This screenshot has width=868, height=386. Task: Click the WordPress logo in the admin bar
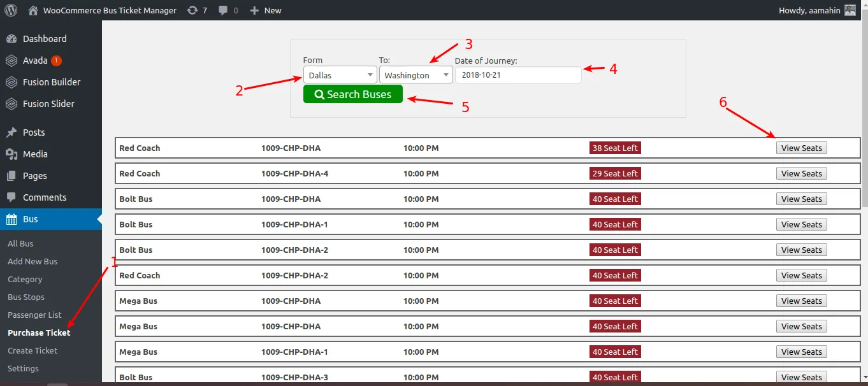point(10,10)
